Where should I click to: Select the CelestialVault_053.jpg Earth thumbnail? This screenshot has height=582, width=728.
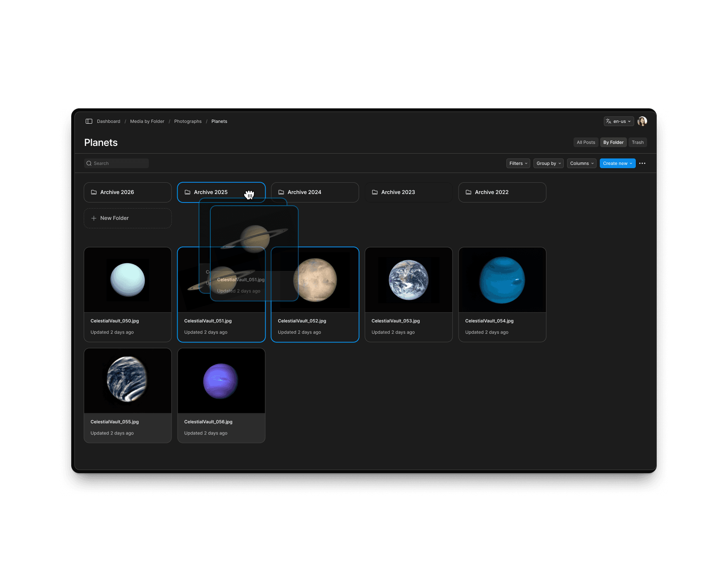pos(408,280)
